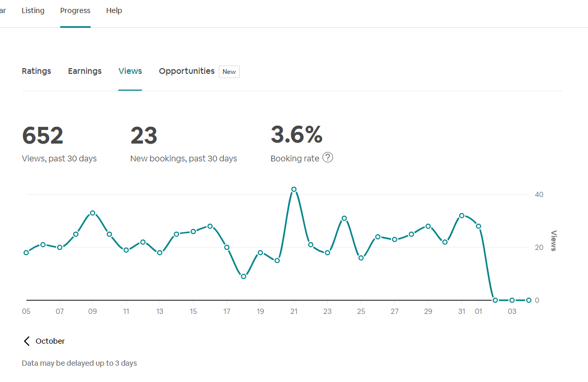Click the New badge next to Opportunities
The width and height of the screenshot is (588, 382).
coord(229,71)
